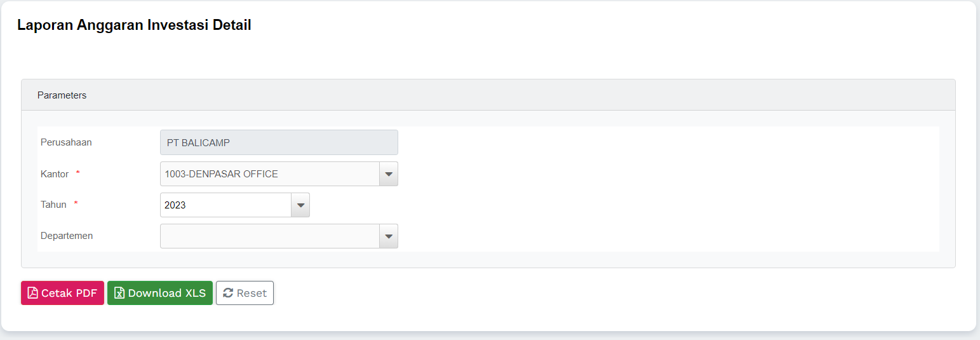Click the Tahun field label
Screen dimensions: 980x340
coord(53,205)
